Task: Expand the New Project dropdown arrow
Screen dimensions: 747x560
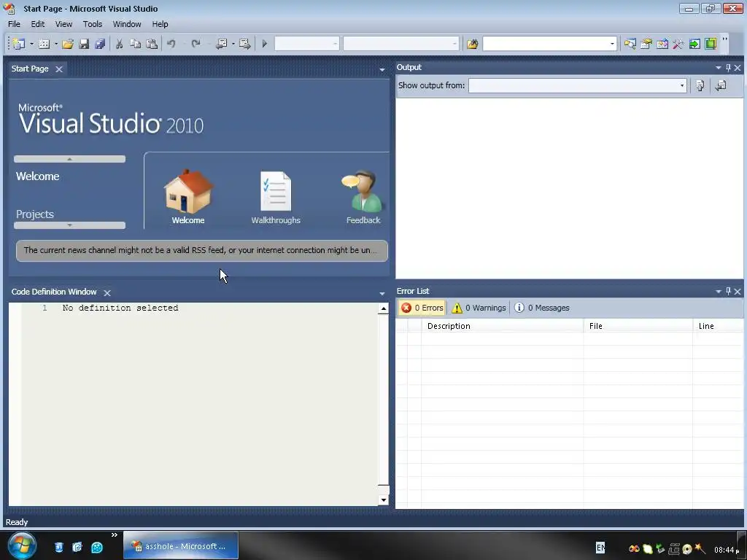Action: pyautogui.click(x=31, y=44)
